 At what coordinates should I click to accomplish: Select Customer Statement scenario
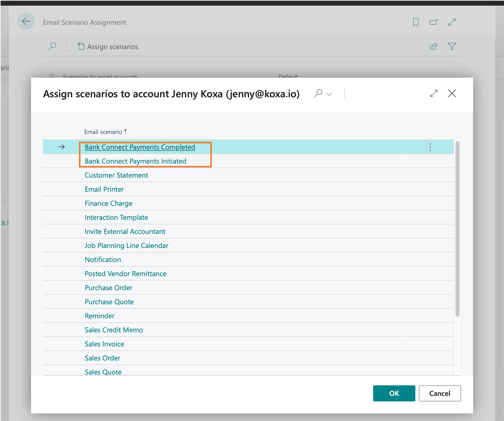tap(116, 175)
